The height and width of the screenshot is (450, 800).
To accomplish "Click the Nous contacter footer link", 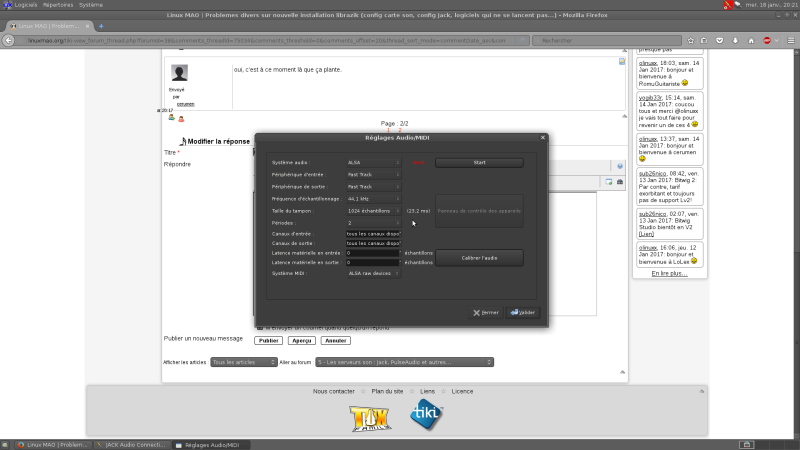I will point(334,391).
